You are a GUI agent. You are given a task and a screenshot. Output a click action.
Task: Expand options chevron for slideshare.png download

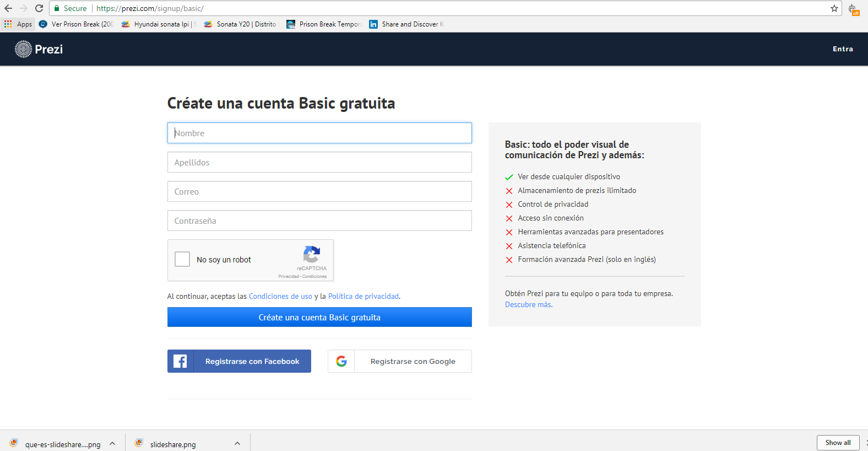237,443
